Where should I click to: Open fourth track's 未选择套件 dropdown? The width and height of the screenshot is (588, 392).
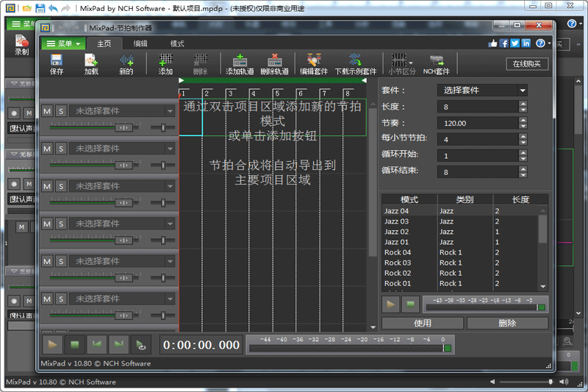pos(122,224)
